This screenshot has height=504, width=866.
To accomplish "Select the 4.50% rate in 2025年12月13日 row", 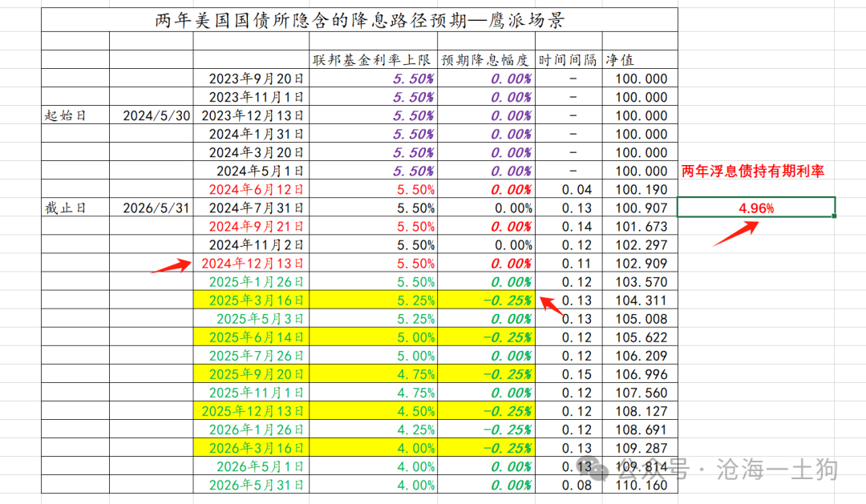I will tap(373, 411).
